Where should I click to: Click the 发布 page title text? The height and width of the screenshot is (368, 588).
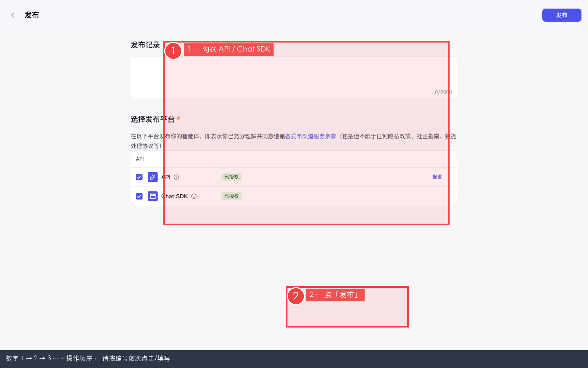[32, 15]
